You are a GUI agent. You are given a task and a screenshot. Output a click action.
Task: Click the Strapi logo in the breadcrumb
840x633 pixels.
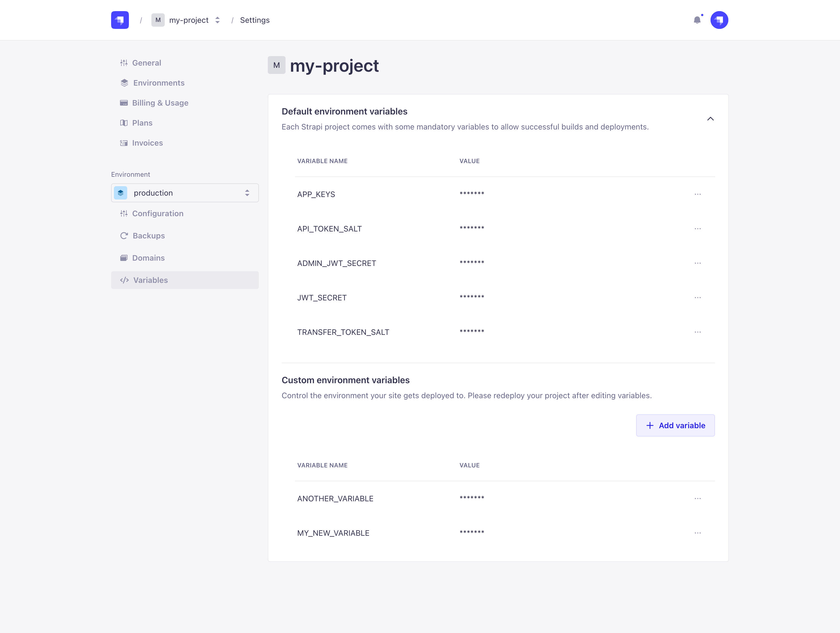tap(120, 20)
